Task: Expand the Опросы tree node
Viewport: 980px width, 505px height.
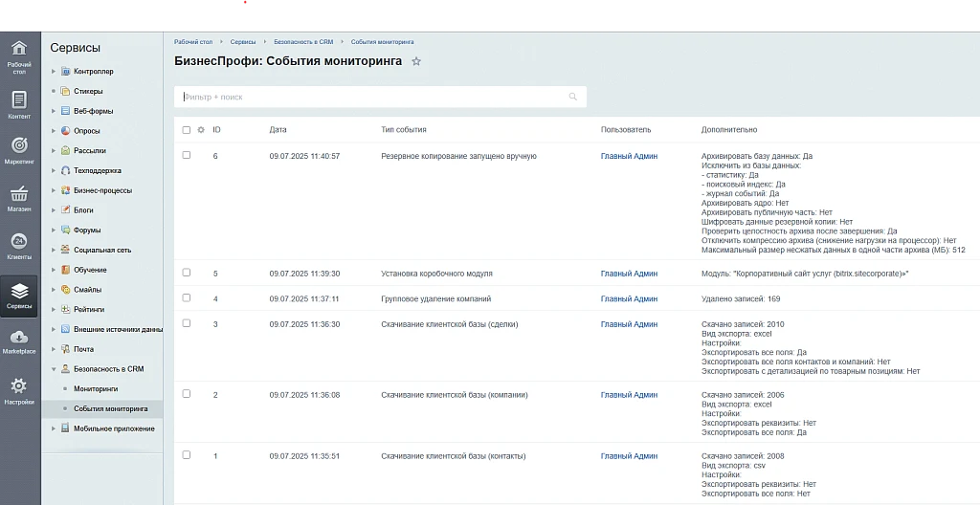Action: (54, 131)
